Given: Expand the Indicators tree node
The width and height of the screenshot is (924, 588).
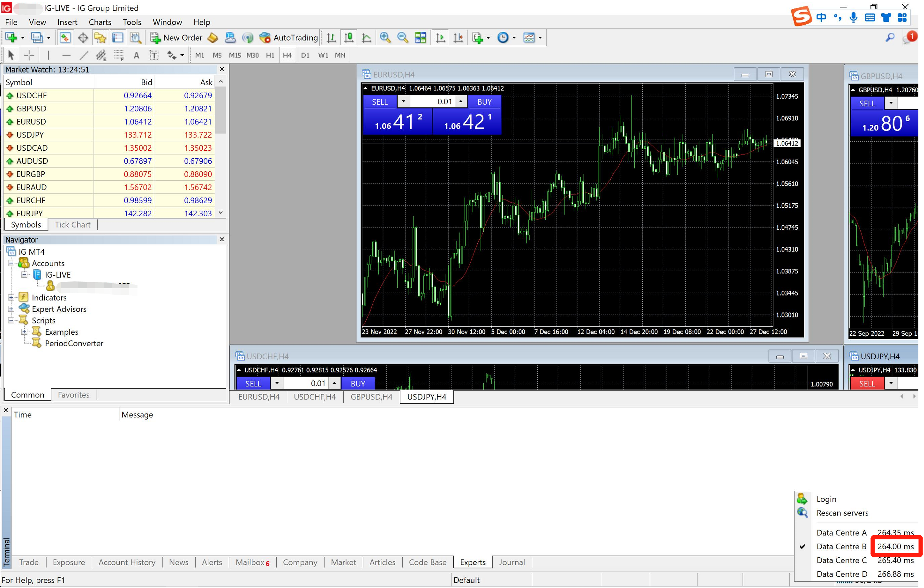Looking at the screenshot, I should 11,298.
